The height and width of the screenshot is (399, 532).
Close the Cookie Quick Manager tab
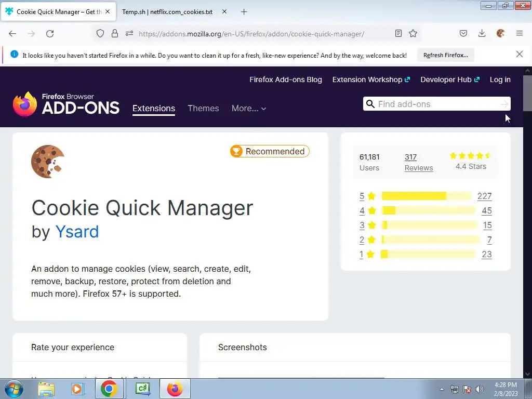click(x=108, y=11)
